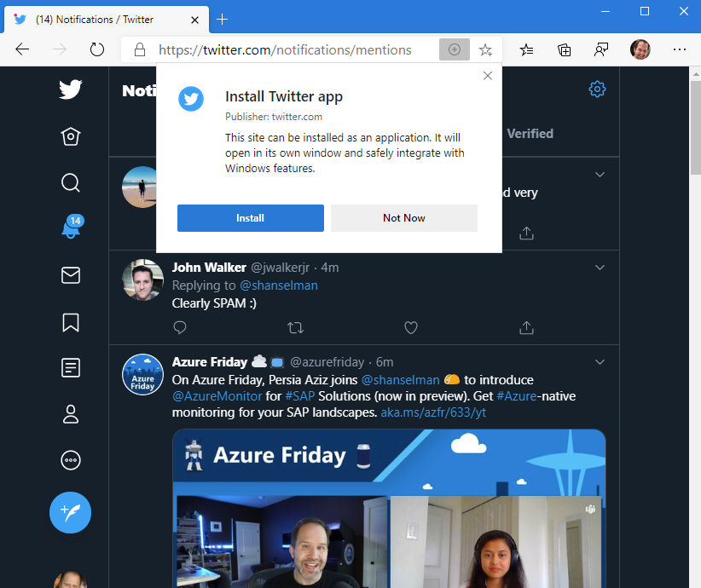Open the Notifications bell with 14 badge
The image size is (701, 588).
click(70, 228)
